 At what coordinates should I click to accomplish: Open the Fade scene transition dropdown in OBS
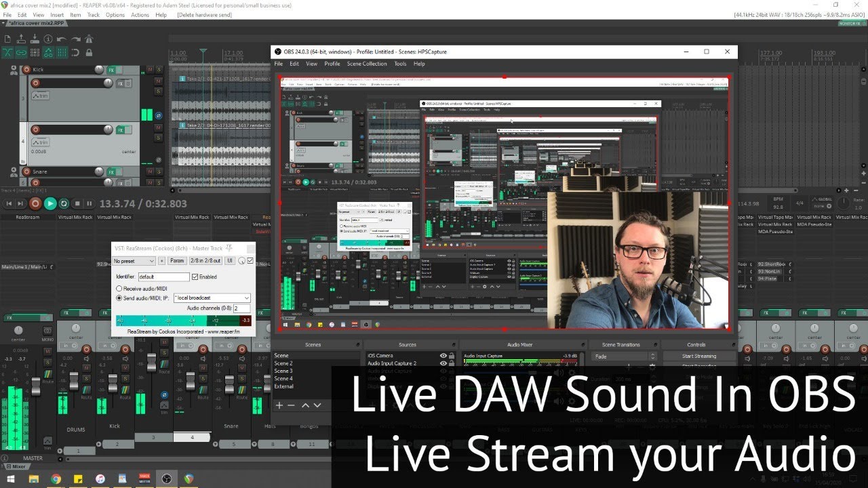pos(625,357)
